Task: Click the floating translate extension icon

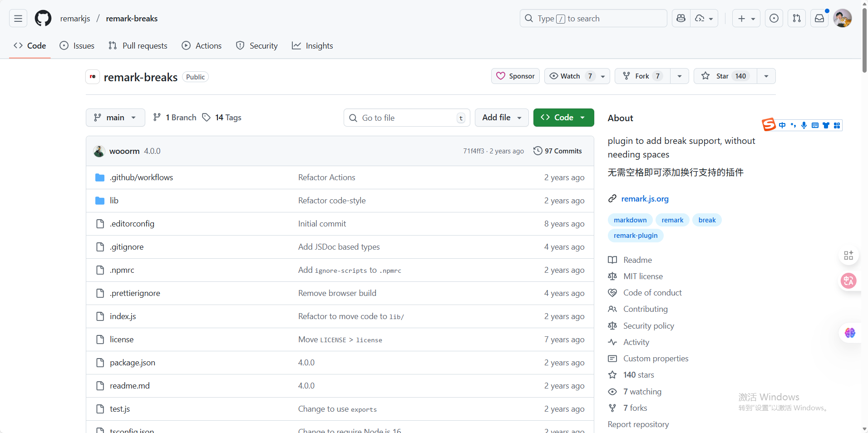Action: tap(848, 280)
